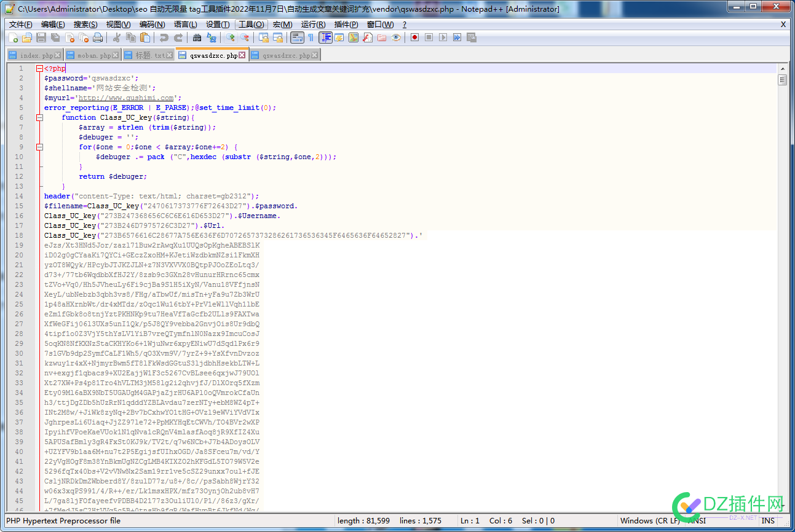Click the Open file folder icon
This screenshot has width=795, height=532.
26,37
